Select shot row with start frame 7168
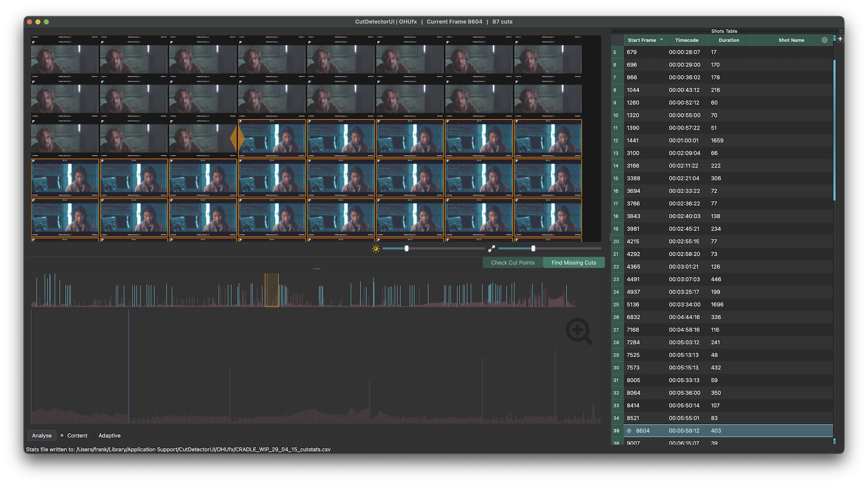The image size is (868, 485). point(722,330)
